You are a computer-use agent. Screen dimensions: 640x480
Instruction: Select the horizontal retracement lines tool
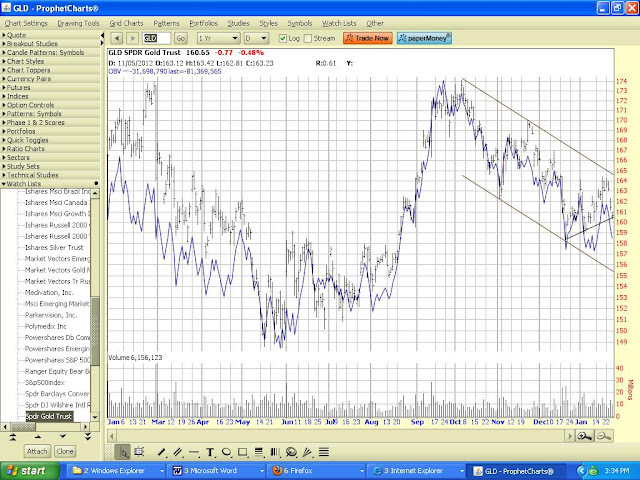click(259, 452)
